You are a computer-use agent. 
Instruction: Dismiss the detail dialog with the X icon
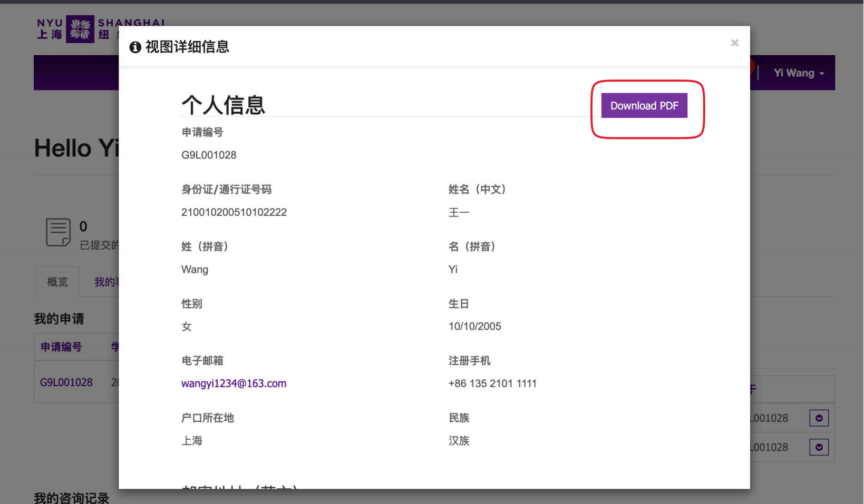point(735,43)
